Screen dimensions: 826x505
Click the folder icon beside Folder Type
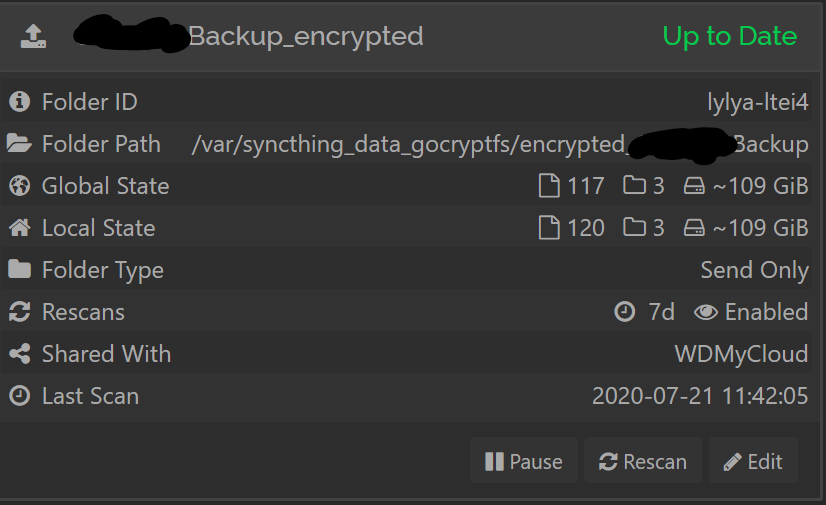(x=19, y=269)
